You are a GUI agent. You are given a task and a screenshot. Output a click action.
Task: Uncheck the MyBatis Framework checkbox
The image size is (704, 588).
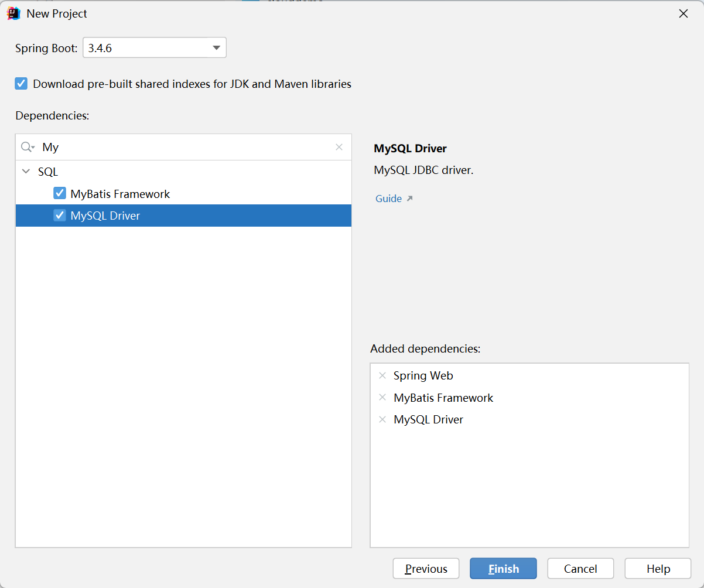pos(60,193)
